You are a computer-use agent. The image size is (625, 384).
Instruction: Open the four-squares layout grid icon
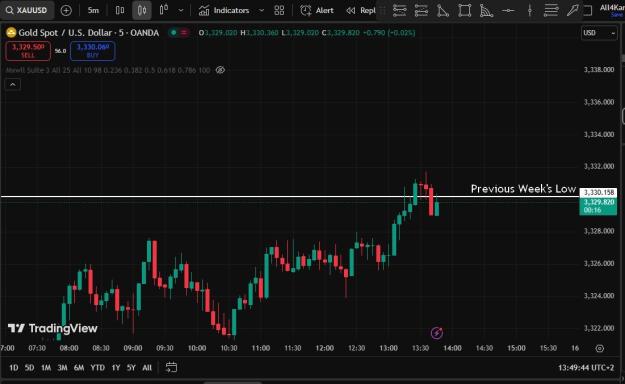click(x=279, y=10)
